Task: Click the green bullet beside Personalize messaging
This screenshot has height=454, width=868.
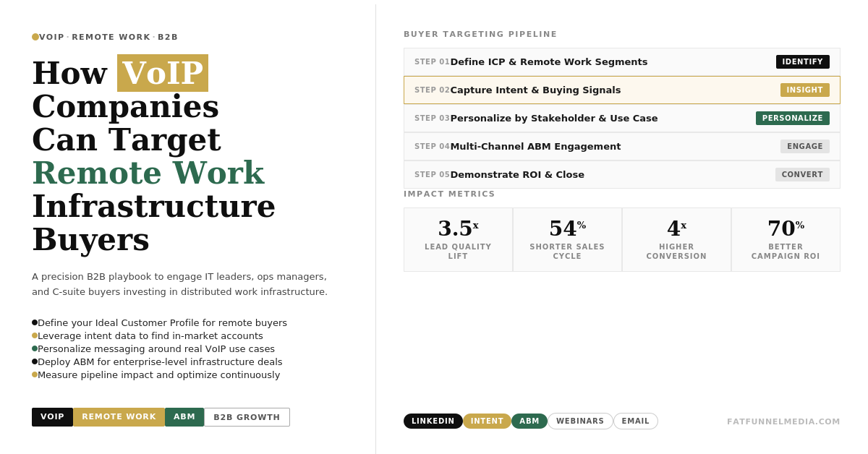Action: click(x=35, y=348)
